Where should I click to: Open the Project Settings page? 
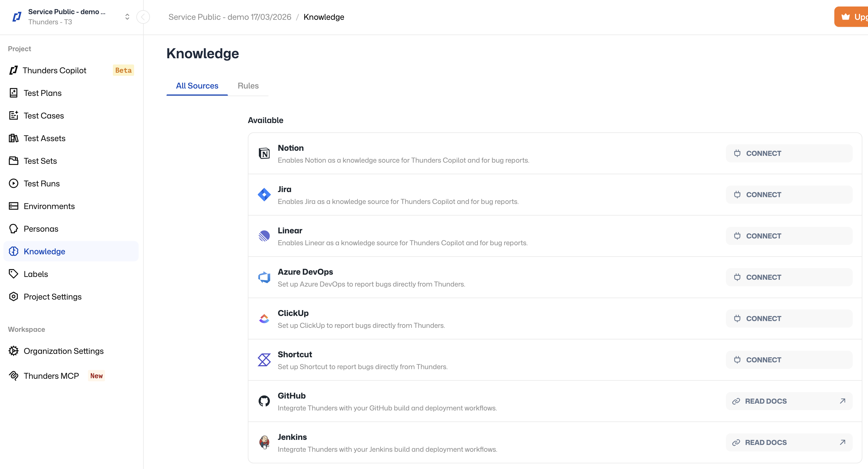coord(52,296)
